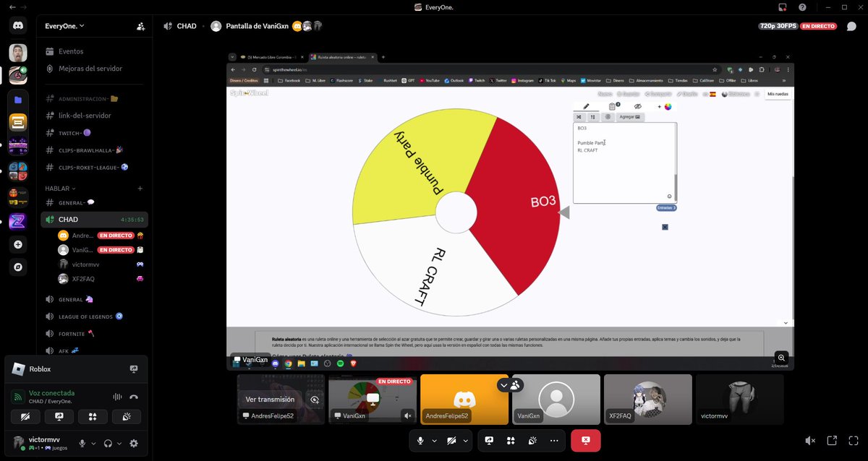Disconnect from voice with the phone icon
The width and height of the screenshot is (868, 461).
point(134,397)
